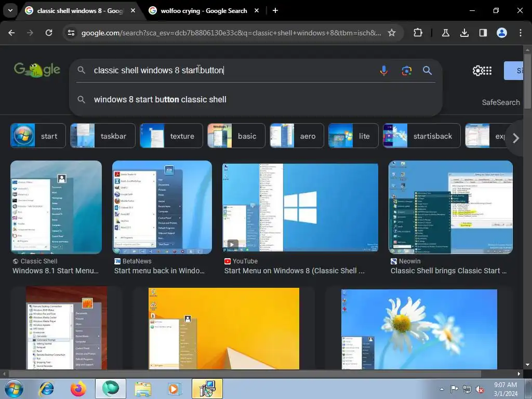This screenshot has width=532, height=399.
Task: Open the Action Center flag icon
Action: coord(454,389)
